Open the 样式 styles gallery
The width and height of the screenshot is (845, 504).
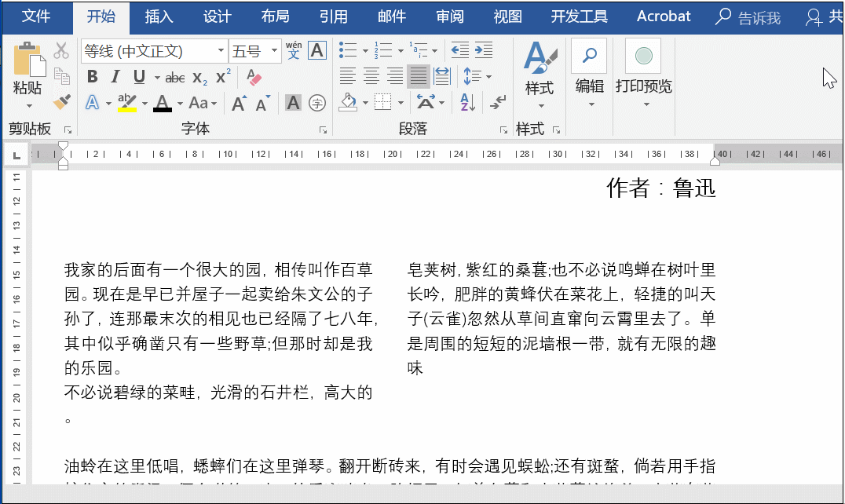540,75
